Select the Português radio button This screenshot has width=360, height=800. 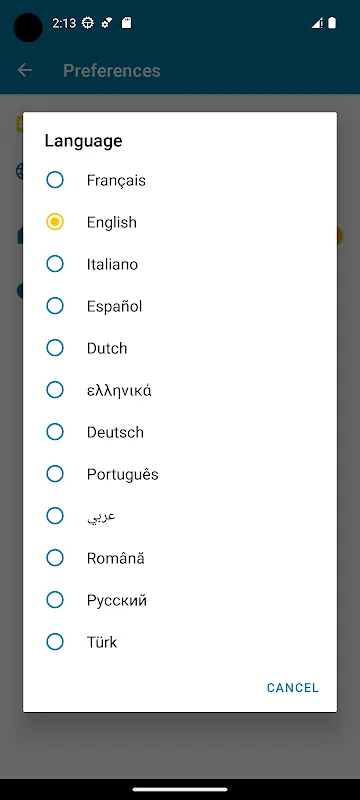(x=55, y=474)
